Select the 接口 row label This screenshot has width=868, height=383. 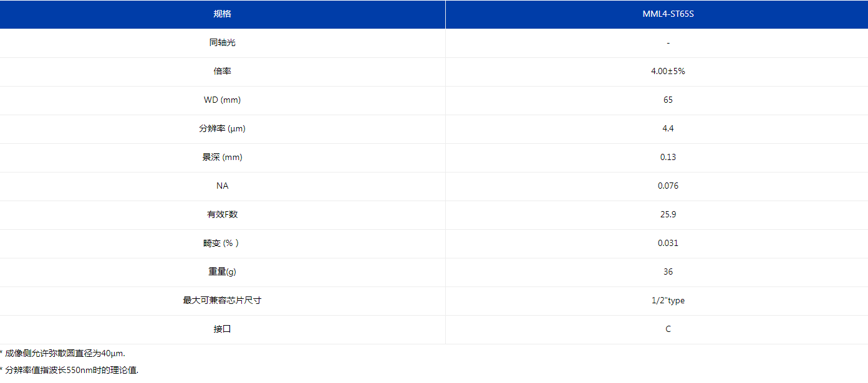[223, 329]
